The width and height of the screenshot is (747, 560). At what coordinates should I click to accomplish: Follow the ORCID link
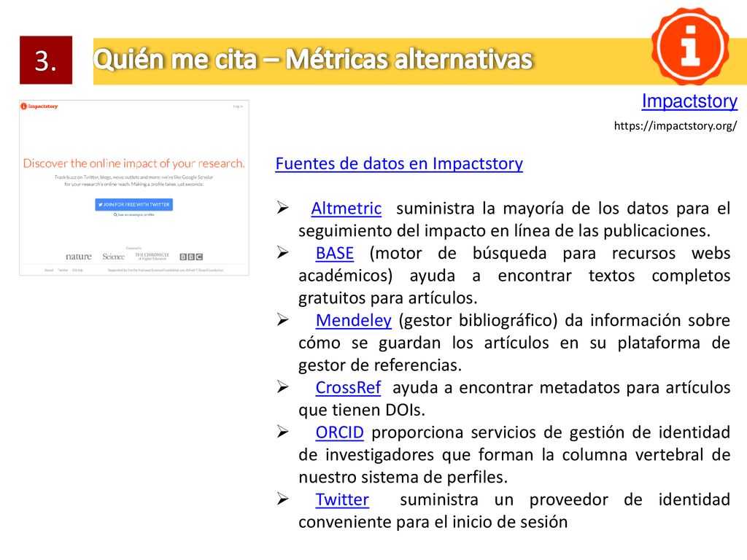pyautogui.click(x=340, y=432)
